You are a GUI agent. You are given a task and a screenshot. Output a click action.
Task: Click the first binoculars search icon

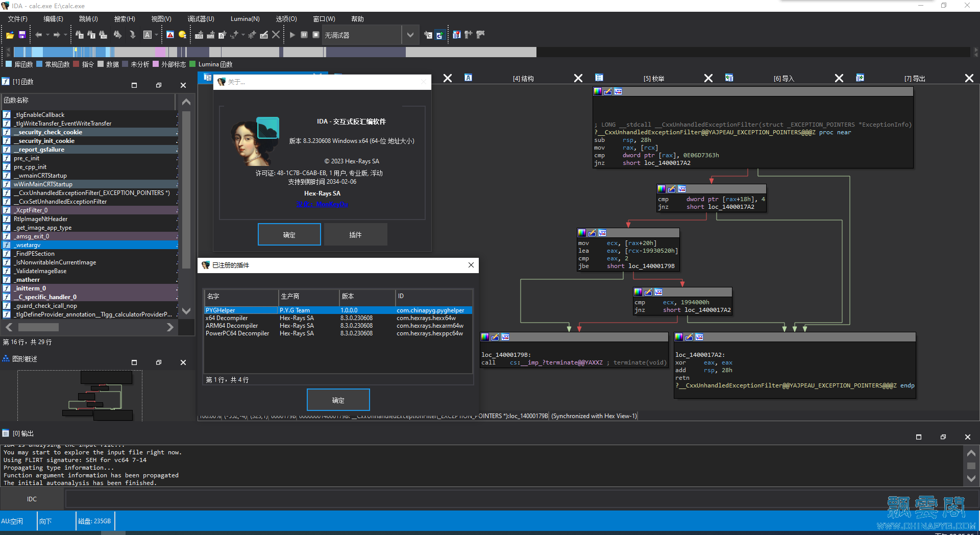tap(80, 35)
